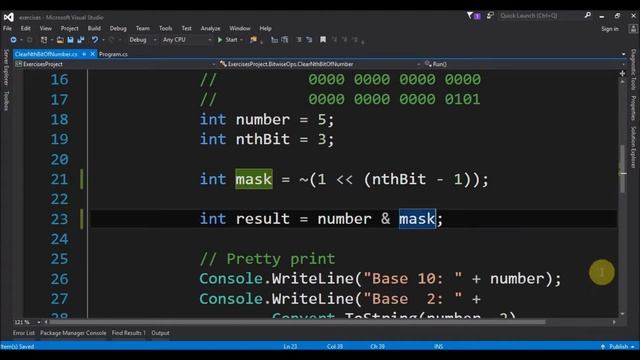640x360 pixels.
Task: Open the Solution Configurations Debug dropdown
Action: [142, 40]
